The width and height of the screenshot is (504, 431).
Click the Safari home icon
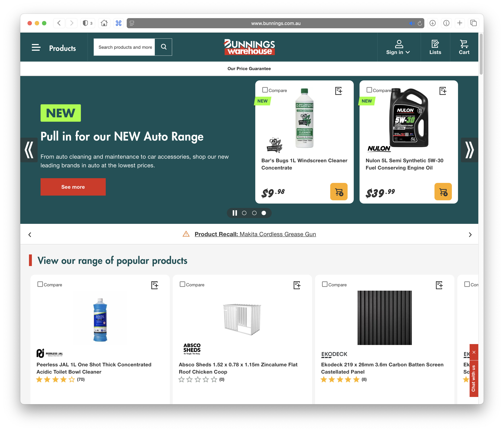[x=104, y=23]
